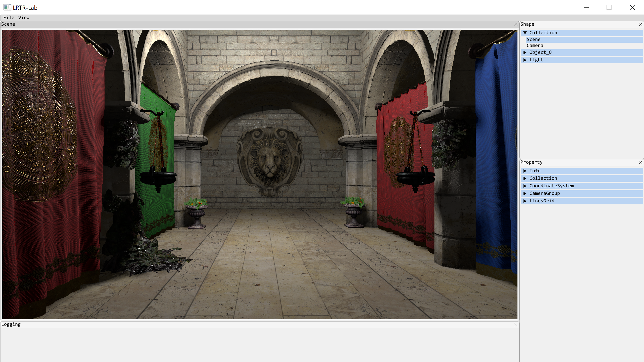Expand the CoordinateSystem property section
The image size is (644, 362).
click(525, 186)
